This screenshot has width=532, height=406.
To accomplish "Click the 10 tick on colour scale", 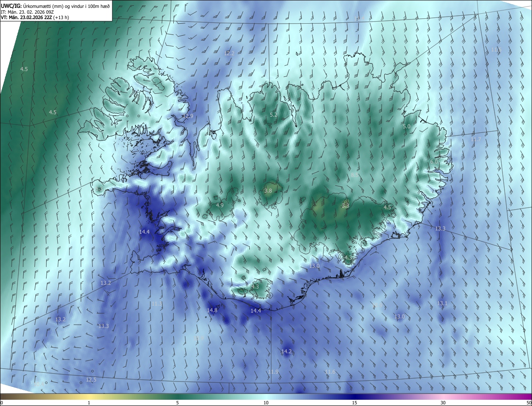I will [x=266, y=403].
